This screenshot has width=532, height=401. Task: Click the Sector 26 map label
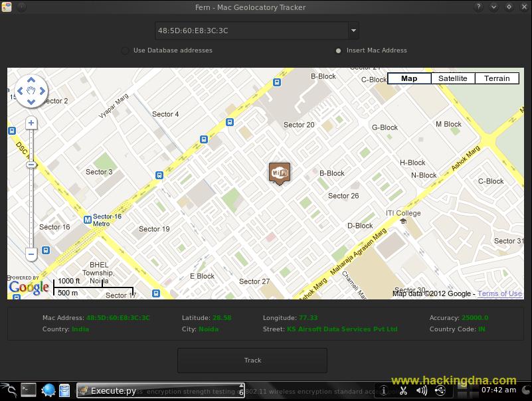click(343, 196)
